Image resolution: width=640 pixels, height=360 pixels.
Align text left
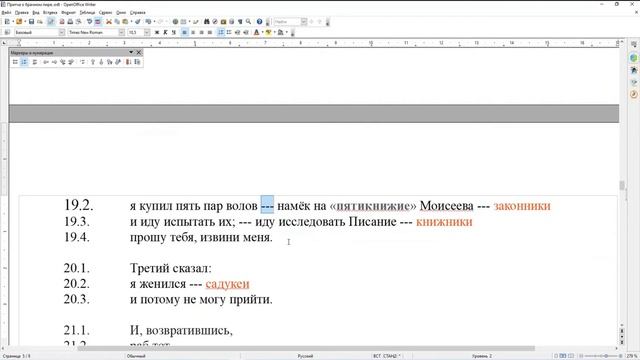pos(184,32)
